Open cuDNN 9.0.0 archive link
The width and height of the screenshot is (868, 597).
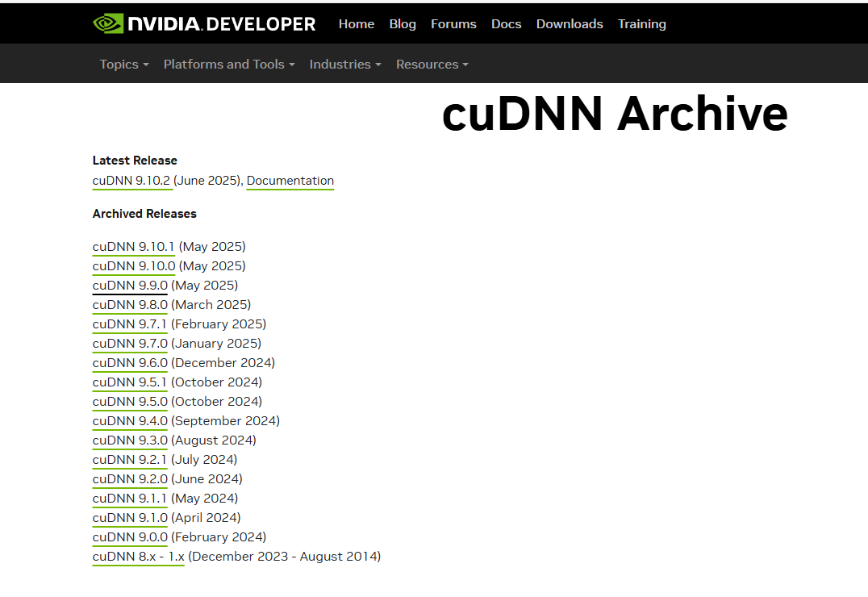pyautogui.click(x=130, y=538)
